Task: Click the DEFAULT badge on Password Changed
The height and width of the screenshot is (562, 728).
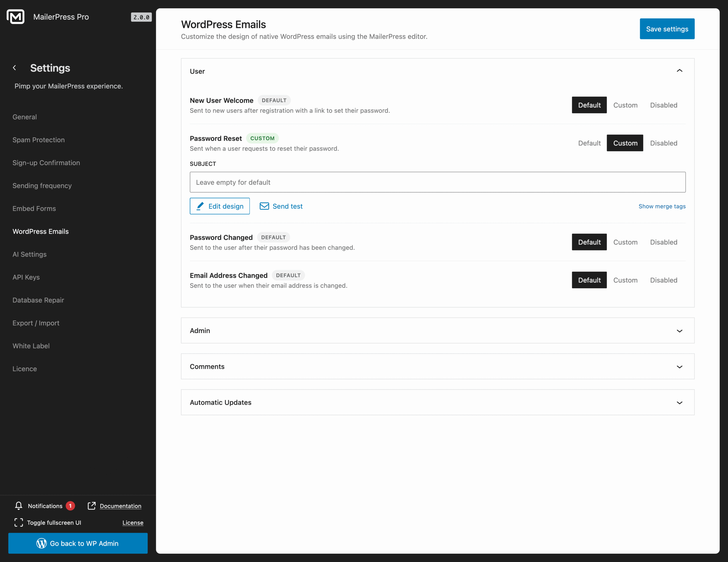Action: (x=273, y=237)
